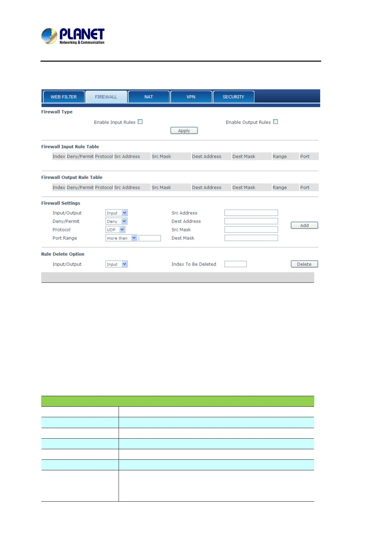Viewport: 392px width, 555px height.
Task: Open the NAT tab
Action: point(149,97)
